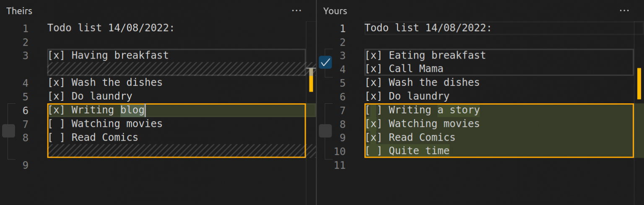This screenshot has height=205, width=644.
Task: Open the Theirs pane more actions menu
Action: [296, 11]
